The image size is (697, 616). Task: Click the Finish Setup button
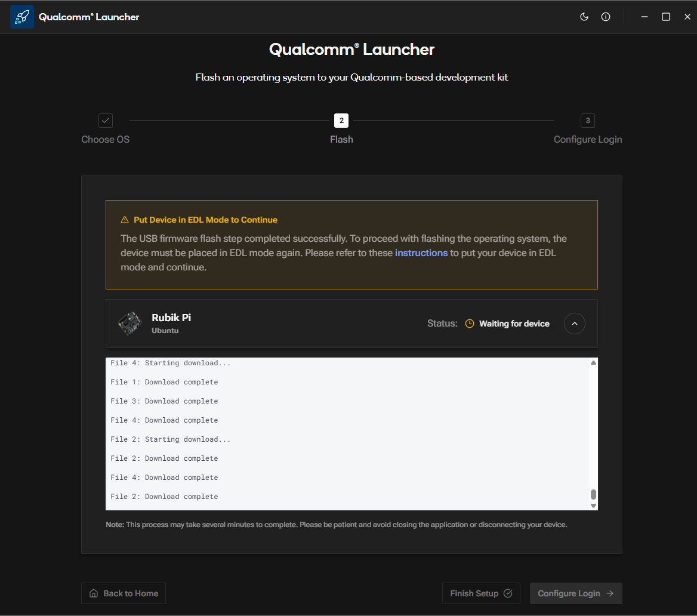click(x=481, y=593)
